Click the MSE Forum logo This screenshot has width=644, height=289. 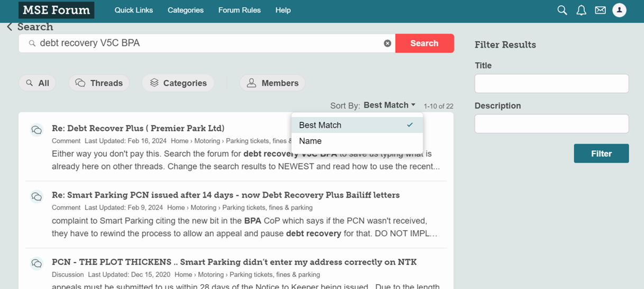[x=56, y=10]
